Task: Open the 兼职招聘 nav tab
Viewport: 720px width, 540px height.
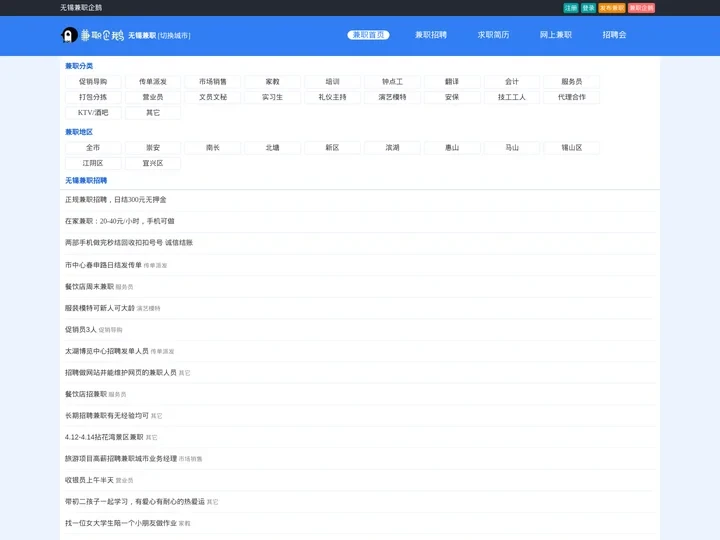Action: click(x=431, y=35)
